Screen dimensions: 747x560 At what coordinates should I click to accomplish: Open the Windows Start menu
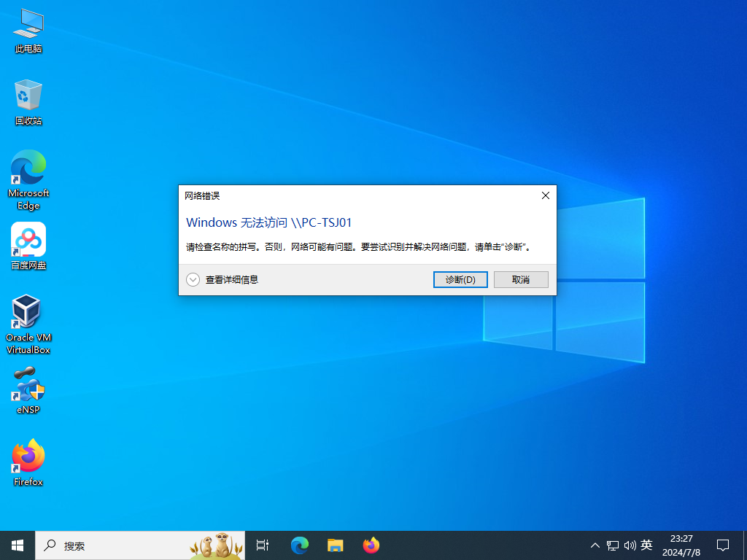coord(18,545)
